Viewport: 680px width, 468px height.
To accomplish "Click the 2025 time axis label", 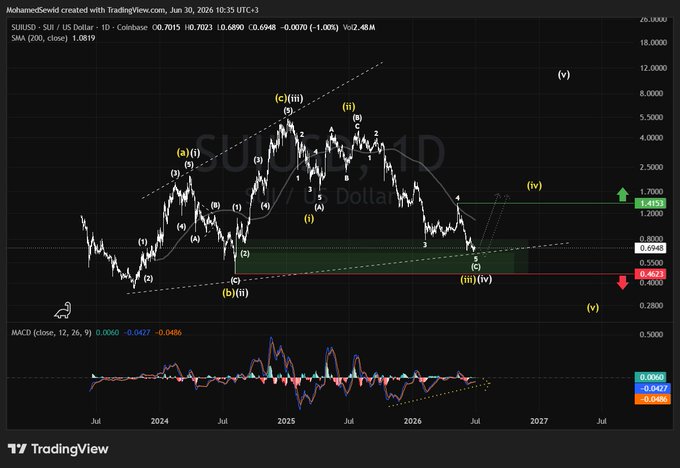I will [286, 421].
